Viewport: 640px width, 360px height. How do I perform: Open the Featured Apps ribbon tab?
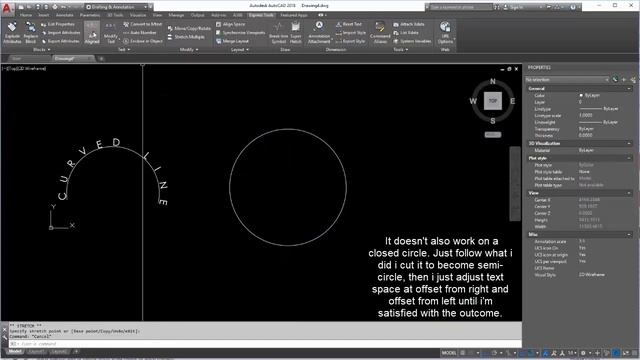(x=294, y=15)
